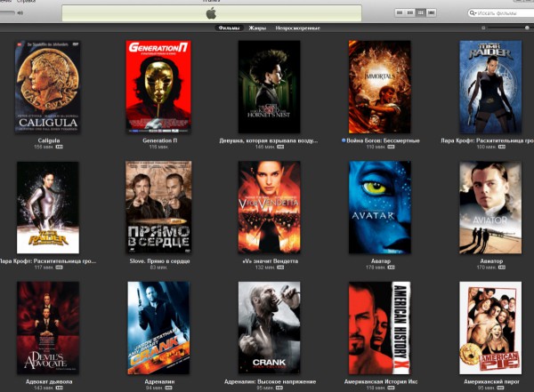534x392 pixels.
Task: Select the grid view button
Action: [421, 12]
